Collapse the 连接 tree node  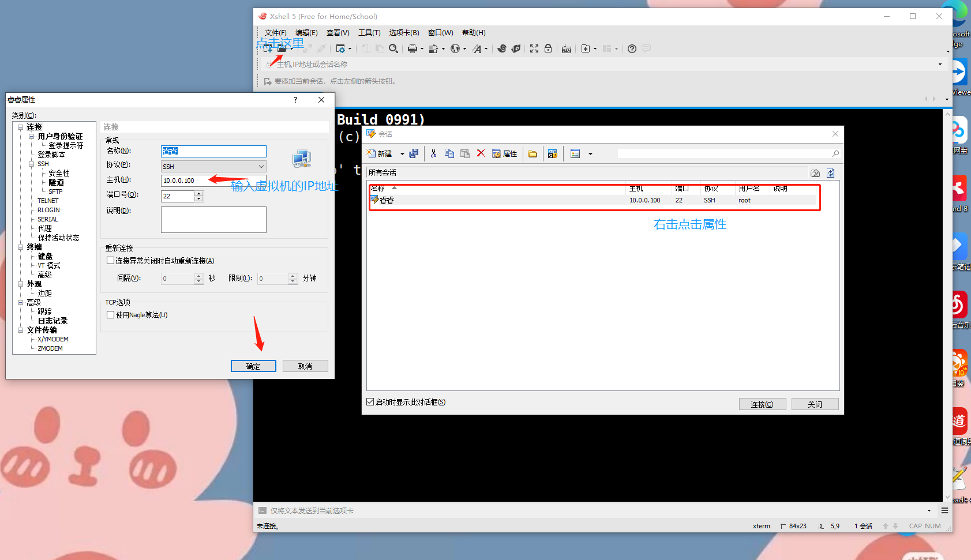point(21,127)
